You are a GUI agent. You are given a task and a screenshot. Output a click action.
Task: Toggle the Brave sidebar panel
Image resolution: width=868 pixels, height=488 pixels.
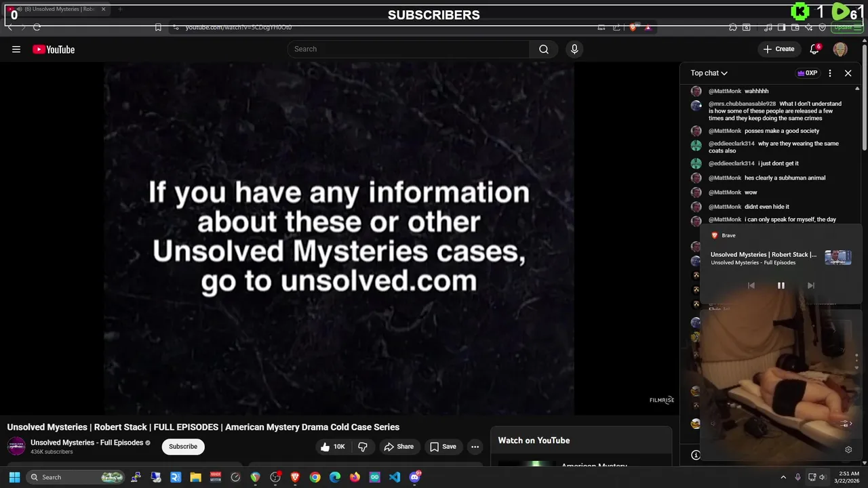click(x=782, y=27)
